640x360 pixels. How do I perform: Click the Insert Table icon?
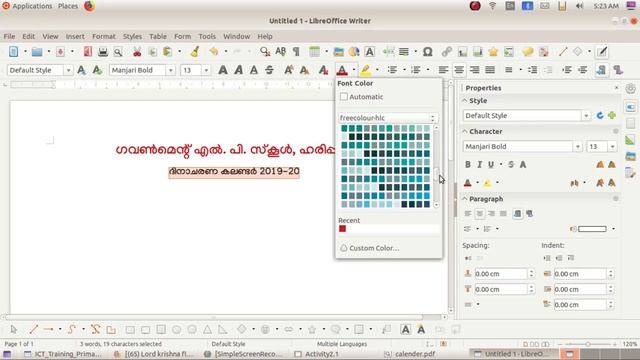tap(314, 52)
